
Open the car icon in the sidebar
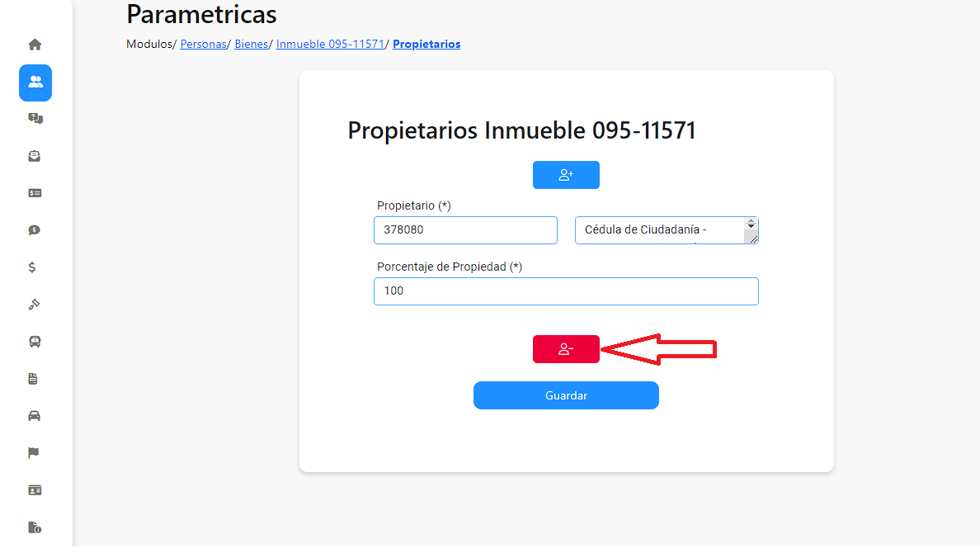[x=35, y=416]
